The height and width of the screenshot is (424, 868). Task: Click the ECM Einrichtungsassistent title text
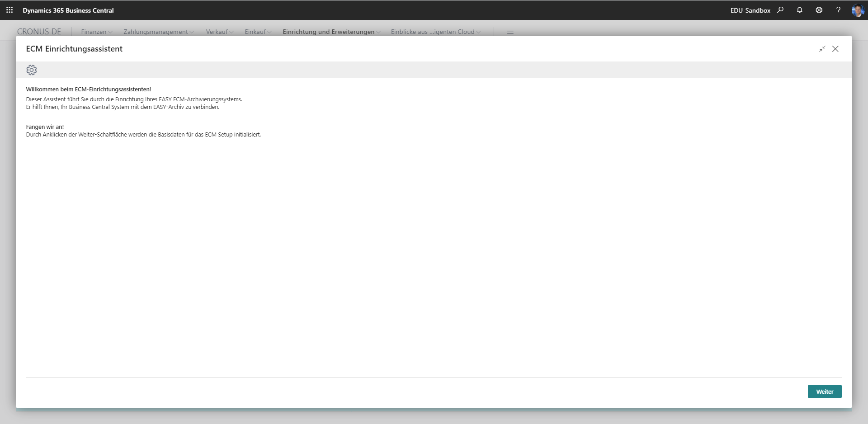point(74,49)
